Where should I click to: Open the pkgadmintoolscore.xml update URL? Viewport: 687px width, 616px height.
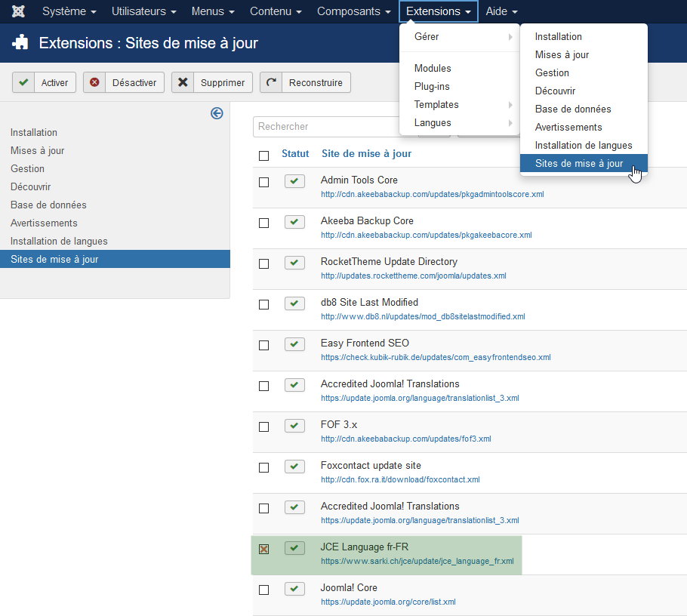(432, 195)
